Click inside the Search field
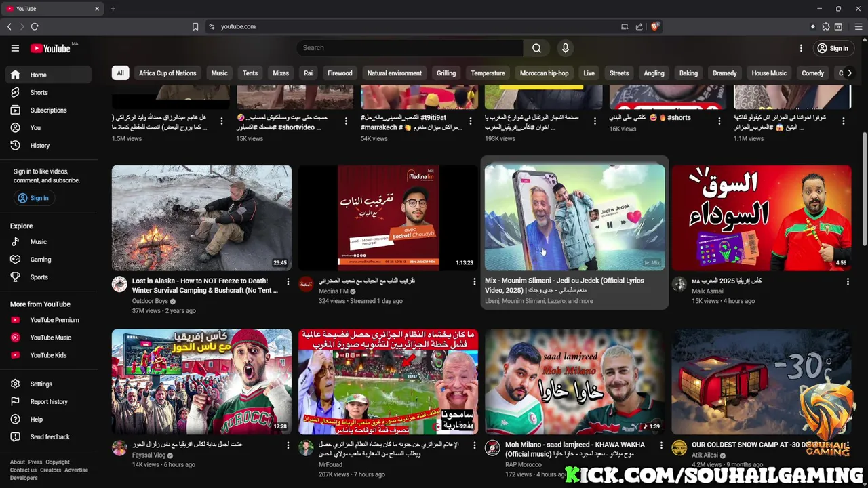This screenshot has width=868, height=488. 410,48
